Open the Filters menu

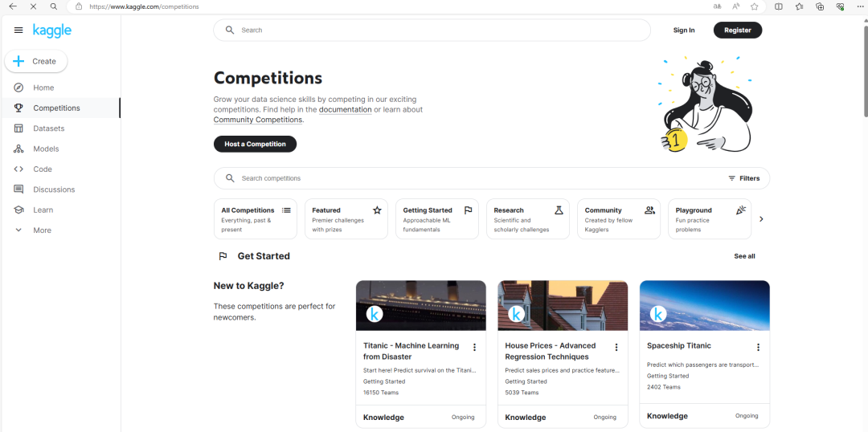[x=743, y=178]
